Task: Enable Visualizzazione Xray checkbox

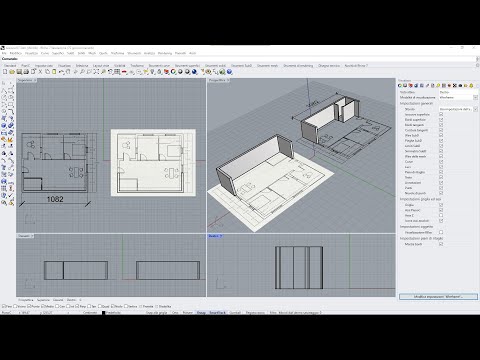Action: point(441,232)
